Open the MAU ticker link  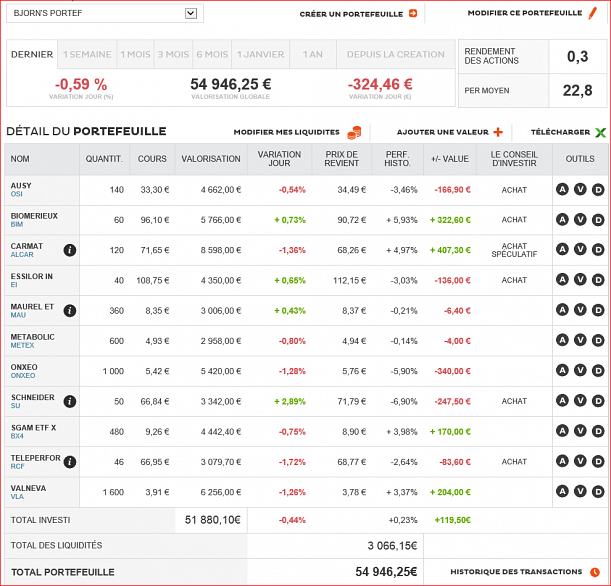(18, 315)
